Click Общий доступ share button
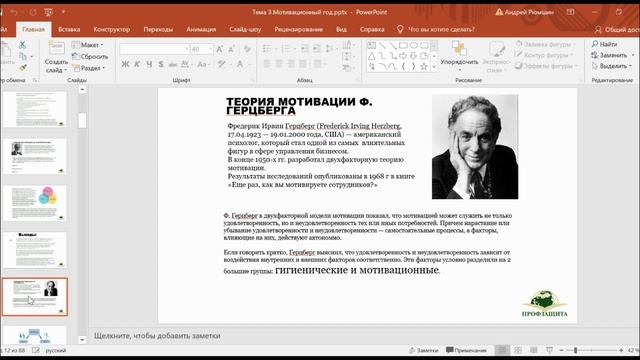The image size is (640, 360). (x=617, y=29)
